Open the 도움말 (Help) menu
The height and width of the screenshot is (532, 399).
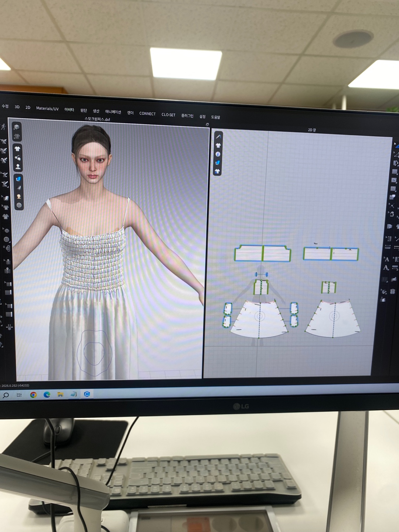pyautogui.click(x=215, y=117)
